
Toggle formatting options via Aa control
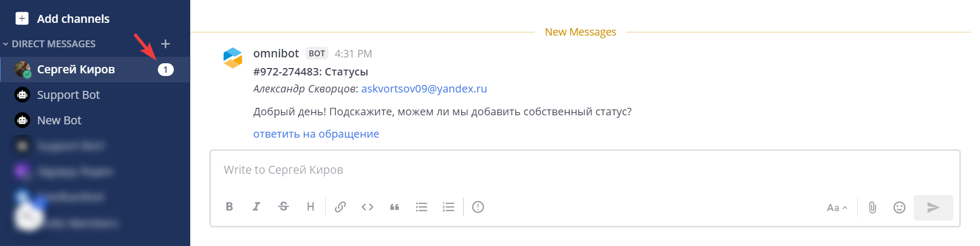coord(837,208)
